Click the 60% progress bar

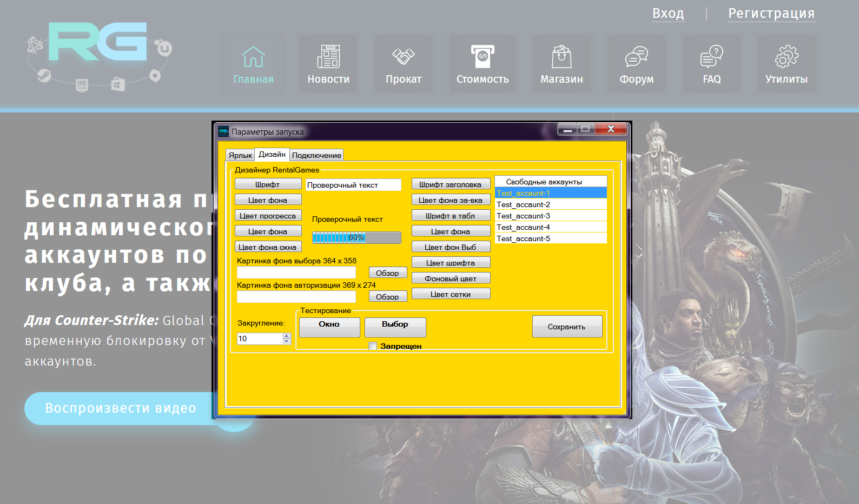click(356, 237)
